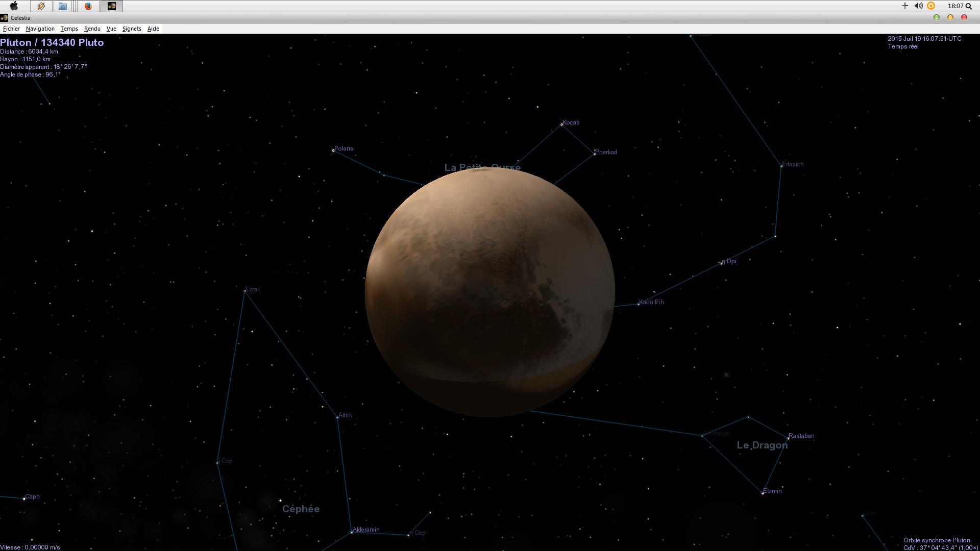Open the Navigation menu

pos(40,29)
